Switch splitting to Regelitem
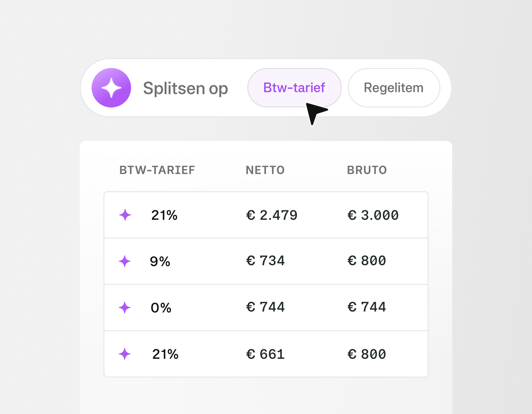This screenshot has height=414, width=532. point(393,88)
